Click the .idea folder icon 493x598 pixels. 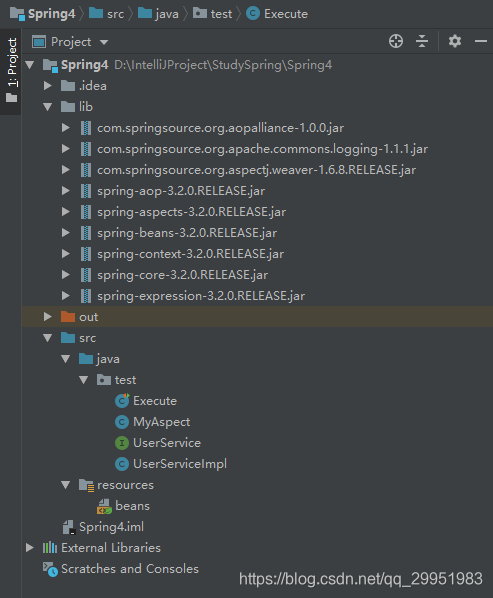click(68, 86)
